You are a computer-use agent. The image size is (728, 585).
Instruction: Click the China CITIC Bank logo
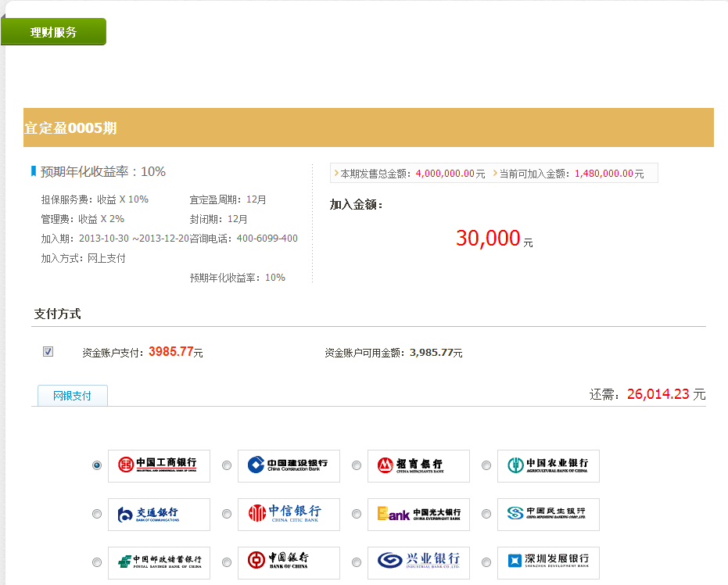coord(289,515)
